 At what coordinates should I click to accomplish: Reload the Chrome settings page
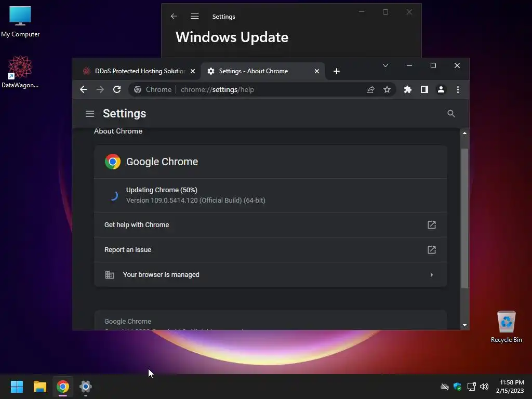click(117, 89)
